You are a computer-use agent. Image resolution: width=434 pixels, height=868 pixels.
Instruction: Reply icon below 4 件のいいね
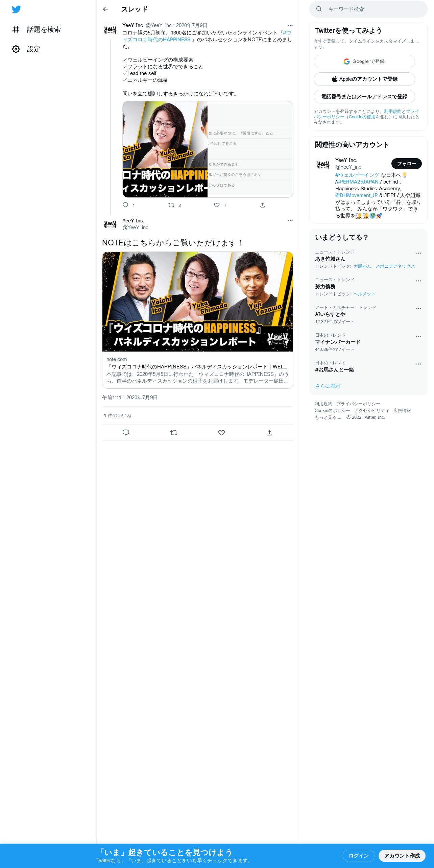point(126,433)
